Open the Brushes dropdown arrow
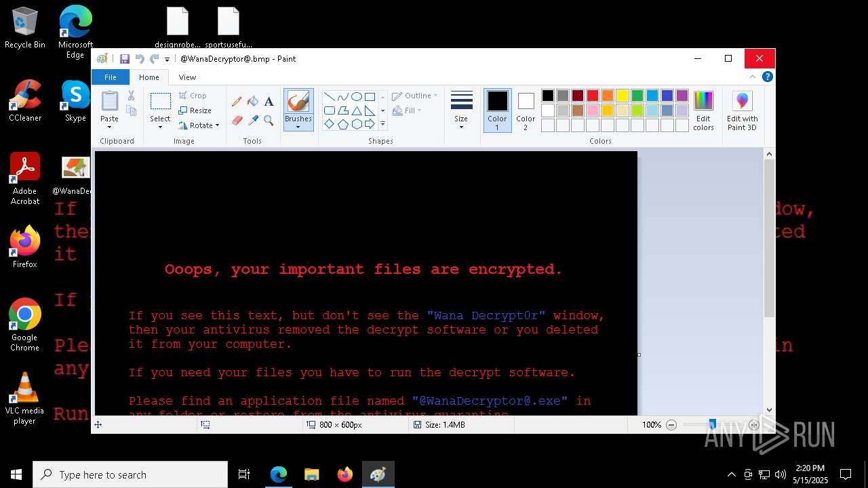 [298, 127]
